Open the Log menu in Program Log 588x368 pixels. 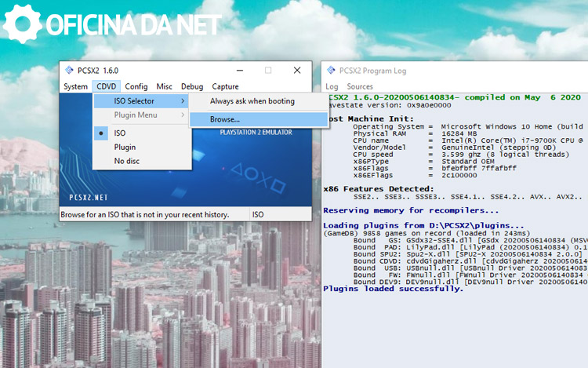pos(332,86)
